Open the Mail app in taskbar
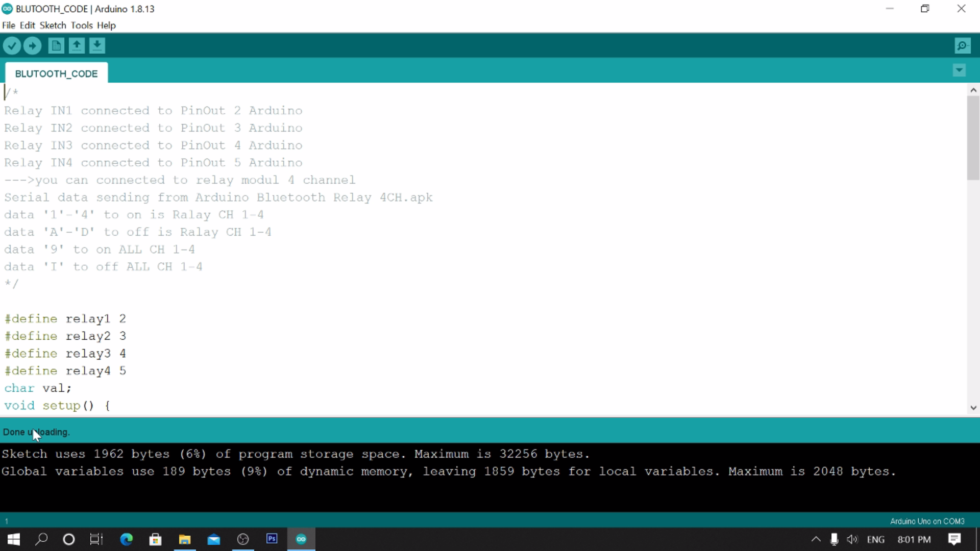This screenshot has width=980, height=551. [x=213, y=539]
